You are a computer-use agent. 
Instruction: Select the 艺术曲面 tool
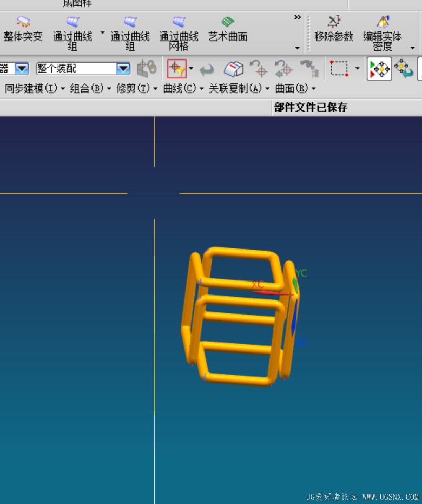click(228, 30)
